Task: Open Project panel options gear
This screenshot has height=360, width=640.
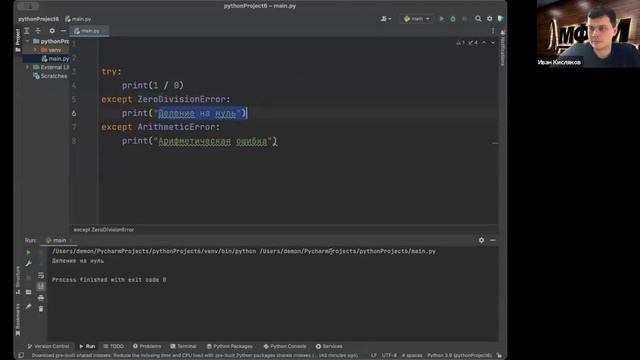Action: pyautogui.click(x=52, y=31)
